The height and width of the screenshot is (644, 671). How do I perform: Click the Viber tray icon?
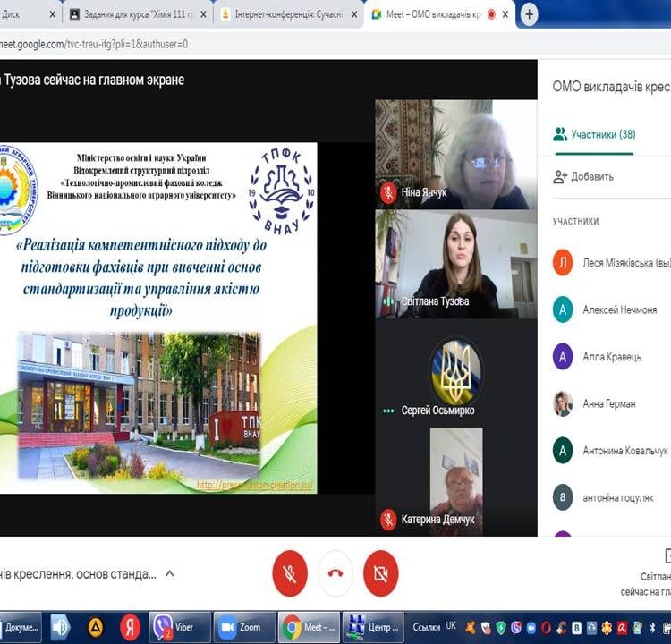coord(516,628)
